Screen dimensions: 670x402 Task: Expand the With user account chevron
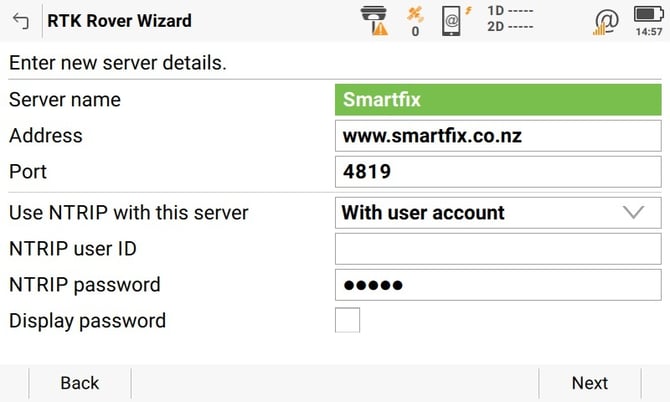click(x=633, y=212)
